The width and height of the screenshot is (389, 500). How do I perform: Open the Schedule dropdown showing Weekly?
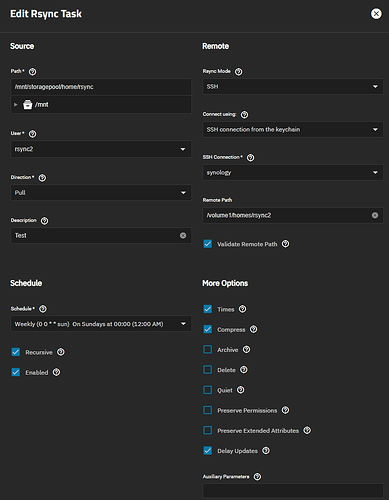click(101, 324)
